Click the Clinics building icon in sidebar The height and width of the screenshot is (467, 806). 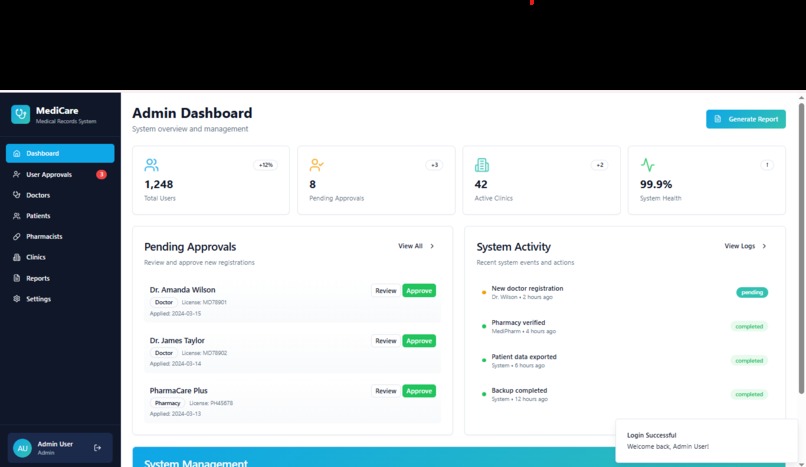pyautogui.click(x=16, y=257)
